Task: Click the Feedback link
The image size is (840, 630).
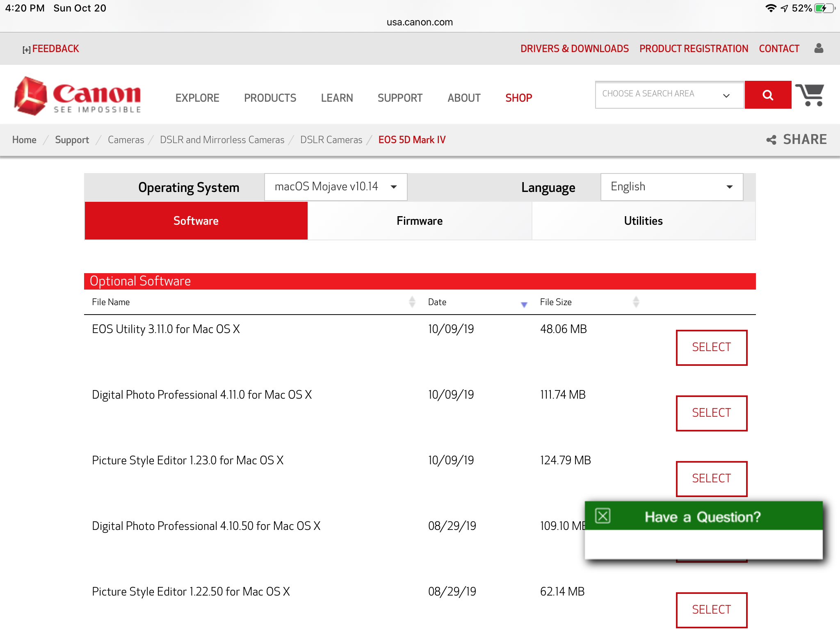Action: [55, 48]
